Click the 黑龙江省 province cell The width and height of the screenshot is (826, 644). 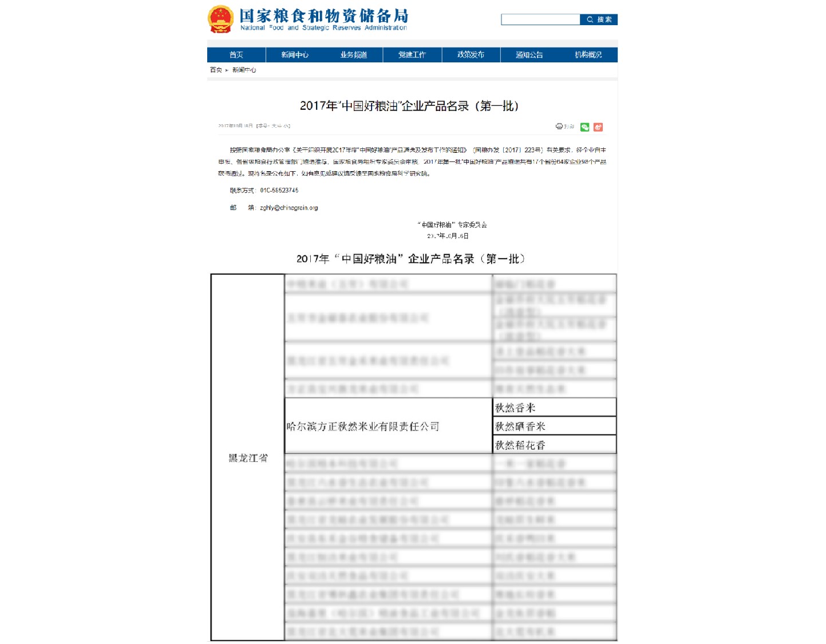point(248,458)
